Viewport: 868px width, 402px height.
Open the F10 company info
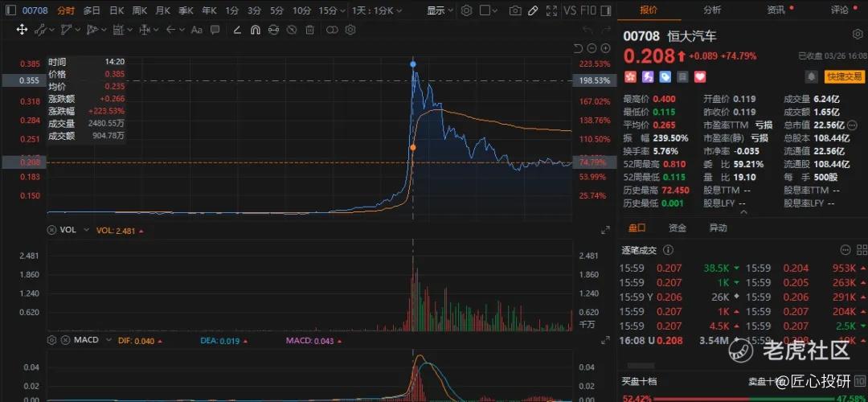(589, 10)
